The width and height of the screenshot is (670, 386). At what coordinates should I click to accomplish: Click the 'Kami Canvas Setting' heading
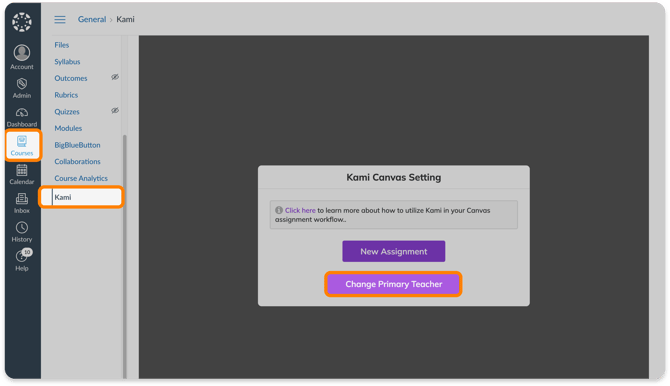[394, 177]
